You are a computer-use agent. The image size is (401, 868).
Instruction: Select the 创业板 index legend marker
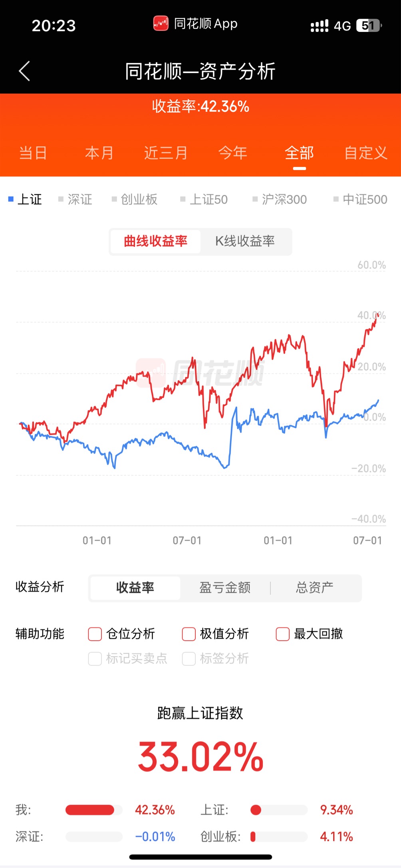[114, 199]
